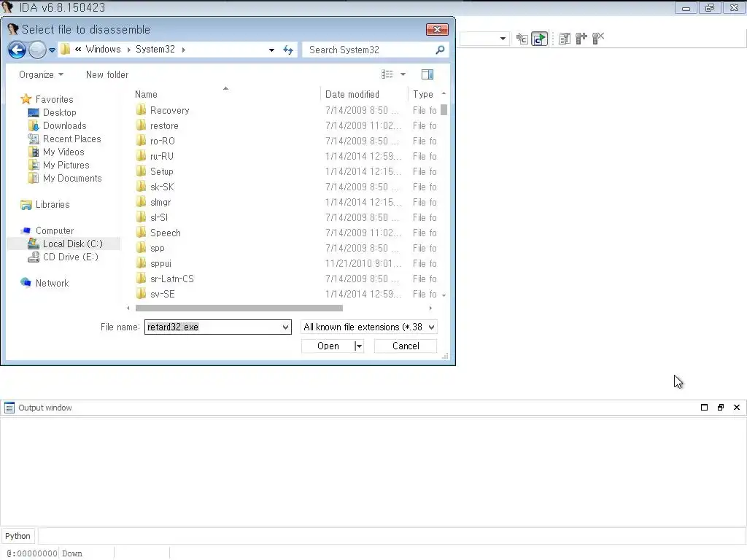Close the Output window panel
This screenshot has height=560, width=747.
point(737,407)
